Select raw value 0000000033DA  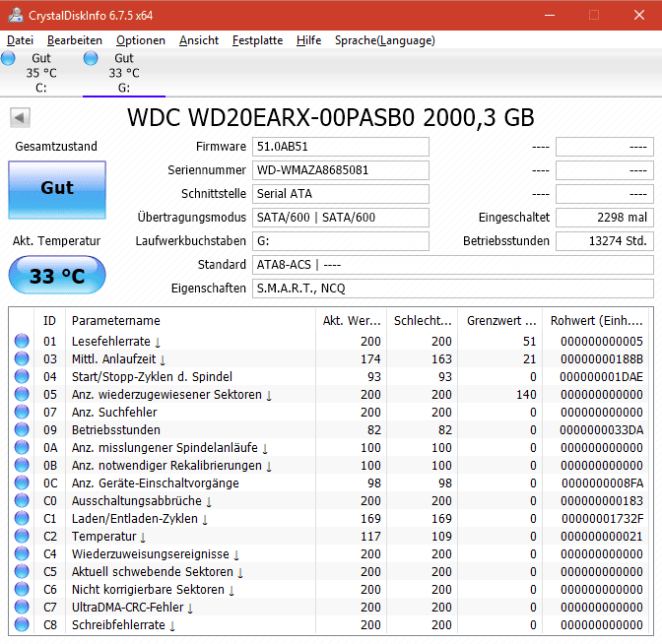click(x=602, y=429)
